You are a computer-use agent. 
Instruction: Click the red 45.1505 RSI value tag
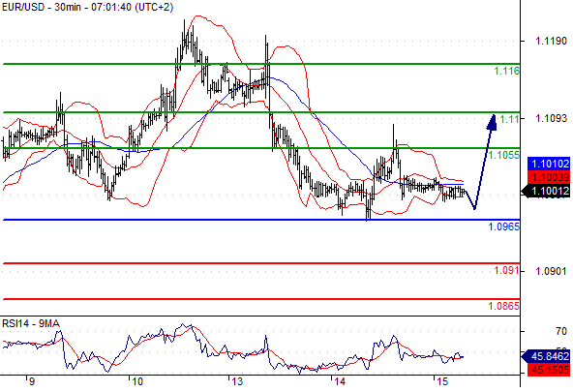[x=549, y=370]
